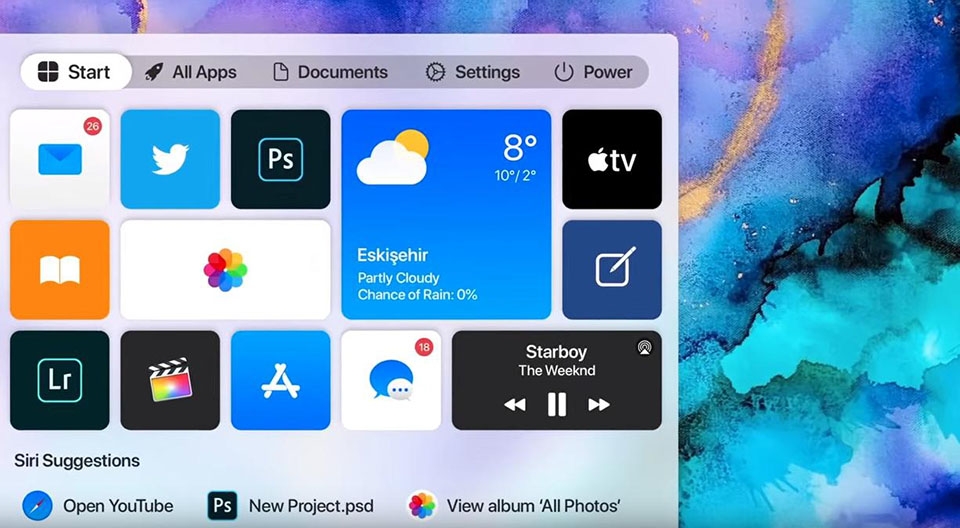Open the App Store tile
The height and width of the screenshot is (528, 960).
[280, 380]
